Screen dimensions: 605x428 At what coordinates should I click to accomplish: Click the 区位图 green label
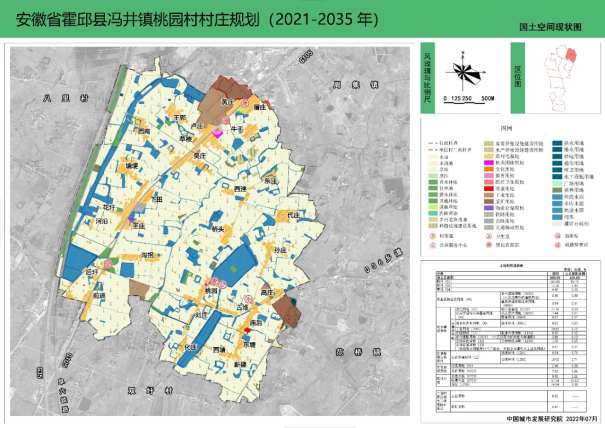point(516,77)
